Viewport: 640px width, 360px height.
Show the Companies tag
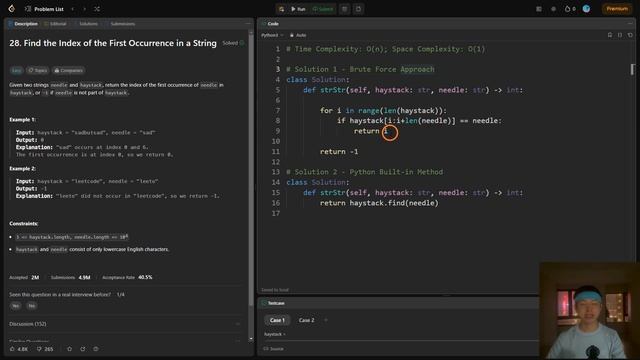click(x=69, y=71)
